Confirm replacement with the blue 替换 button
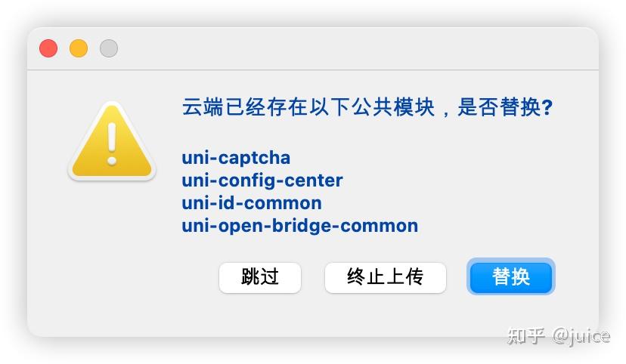The width and height of the screenshot is (626, 364). 511,276
